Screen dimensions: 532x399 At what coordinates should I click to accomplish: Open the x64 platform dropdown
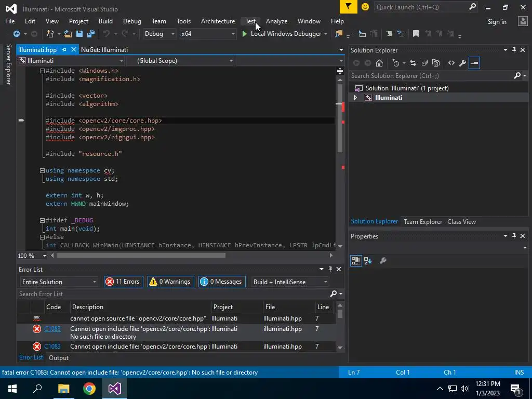208,34
